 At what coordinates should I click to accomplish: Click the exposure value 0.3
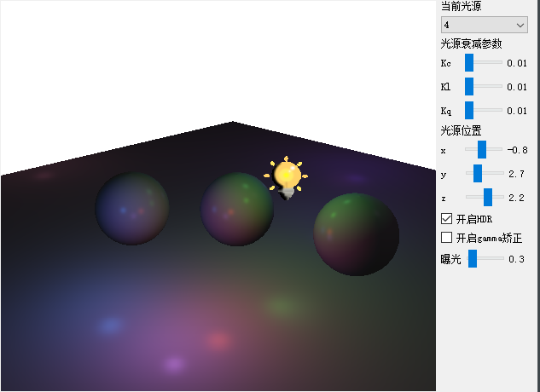click(517, 259)
